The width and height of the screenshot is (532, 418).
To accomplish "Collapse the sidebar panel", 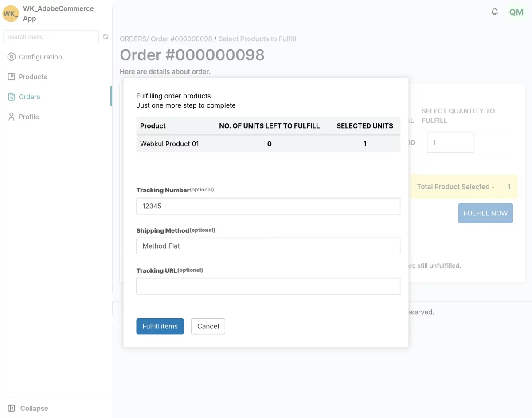I will [x=27, y=408].
